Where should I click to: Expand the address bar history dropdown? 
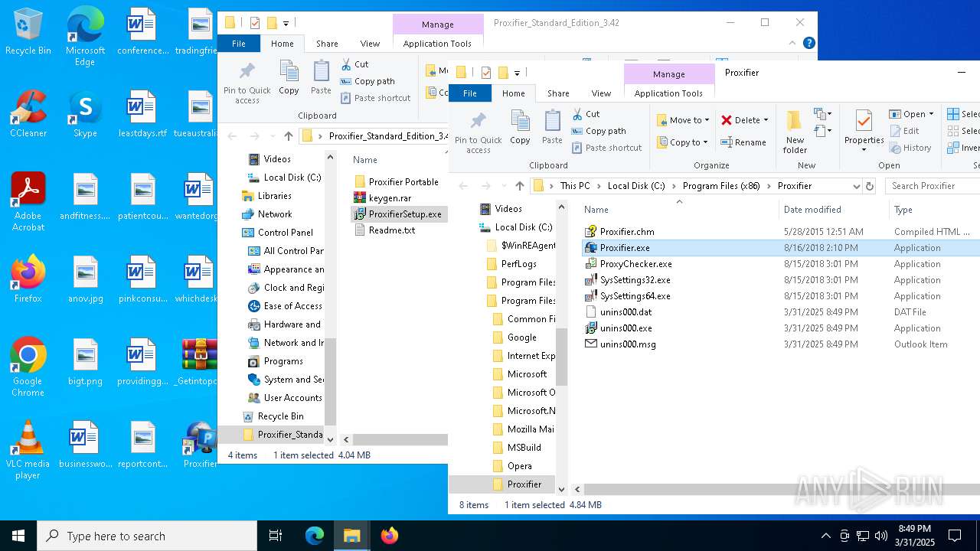click(856, 186)
